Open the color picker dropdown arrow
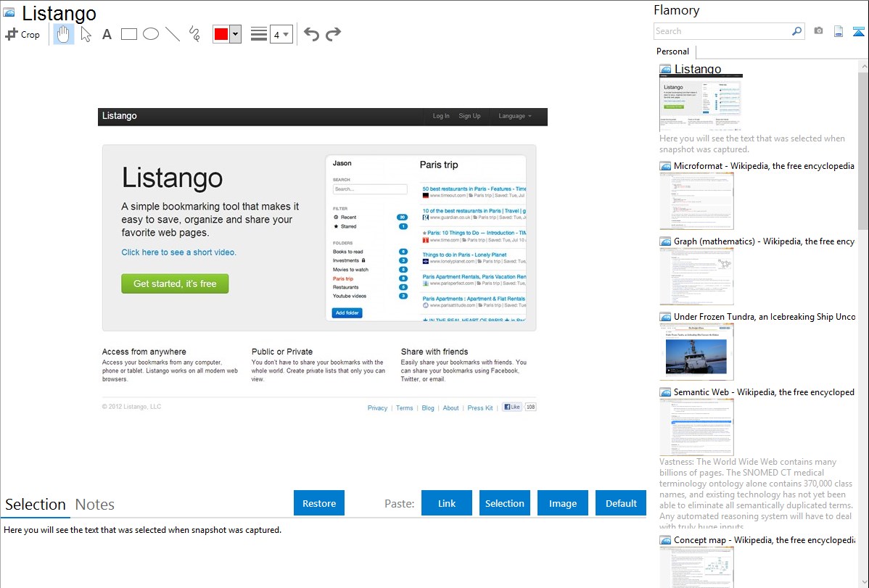 (236, 34)
